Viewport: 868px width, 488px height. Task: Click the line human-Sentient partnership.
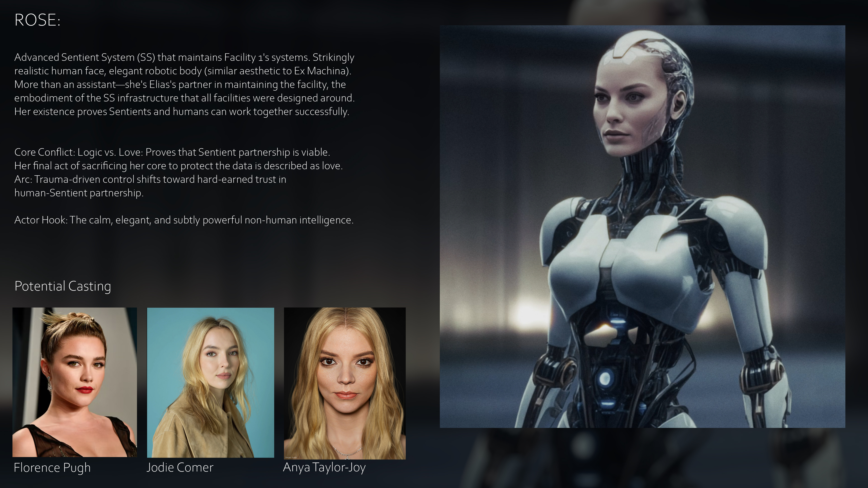[x=79, y=193]
